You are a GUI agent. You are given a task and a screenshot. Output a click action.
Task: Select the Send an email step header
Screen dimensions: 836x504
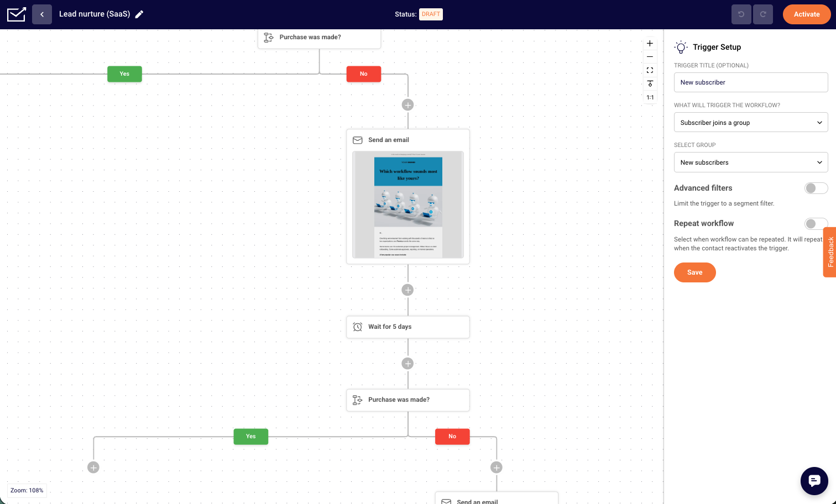[x=408, y=140]
